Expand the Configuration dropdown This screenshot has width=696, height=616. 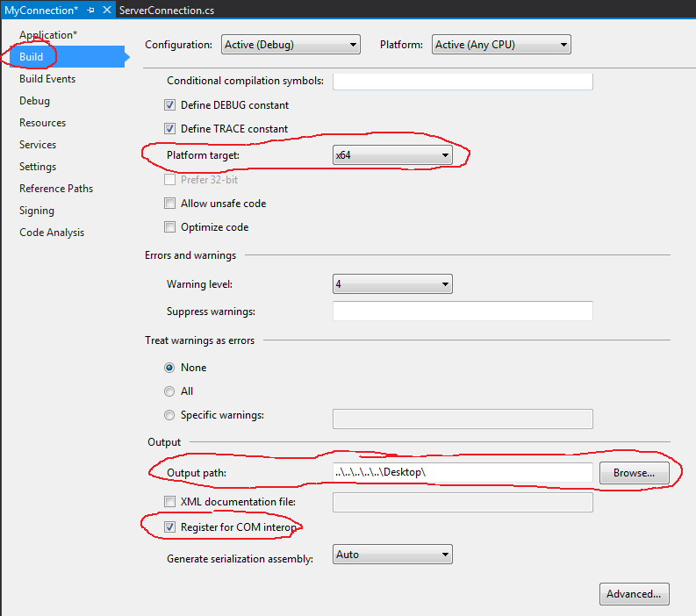pyautogui.click(x=291, y=45)
